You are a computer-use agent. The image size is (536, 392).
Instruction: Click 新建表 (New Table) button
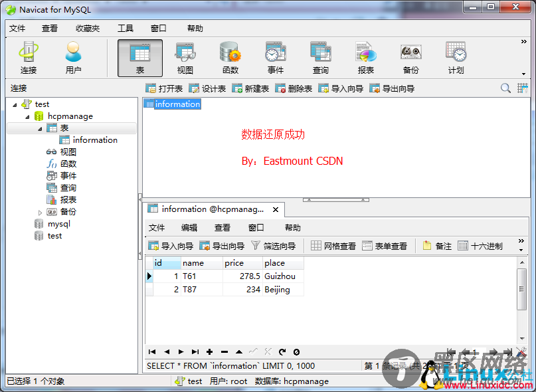(250, 88)
